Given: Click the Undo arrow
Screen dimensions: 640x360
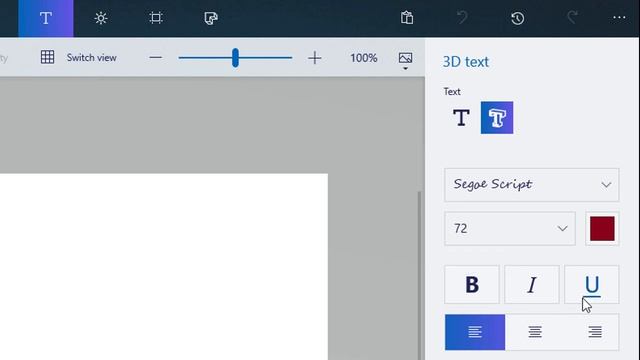Looking at the screenshot, I should [462, 18].
